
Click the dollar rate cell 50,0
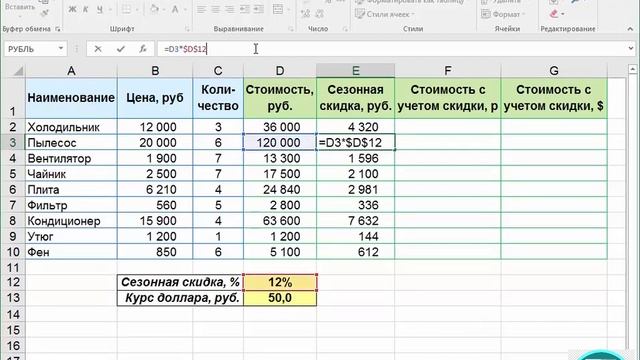[280, 298]
